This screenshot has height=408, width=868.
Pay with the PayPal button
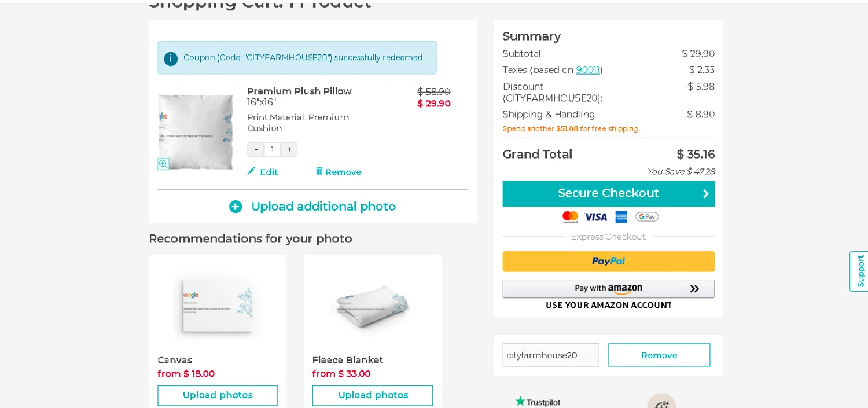(x=608, y=262)
